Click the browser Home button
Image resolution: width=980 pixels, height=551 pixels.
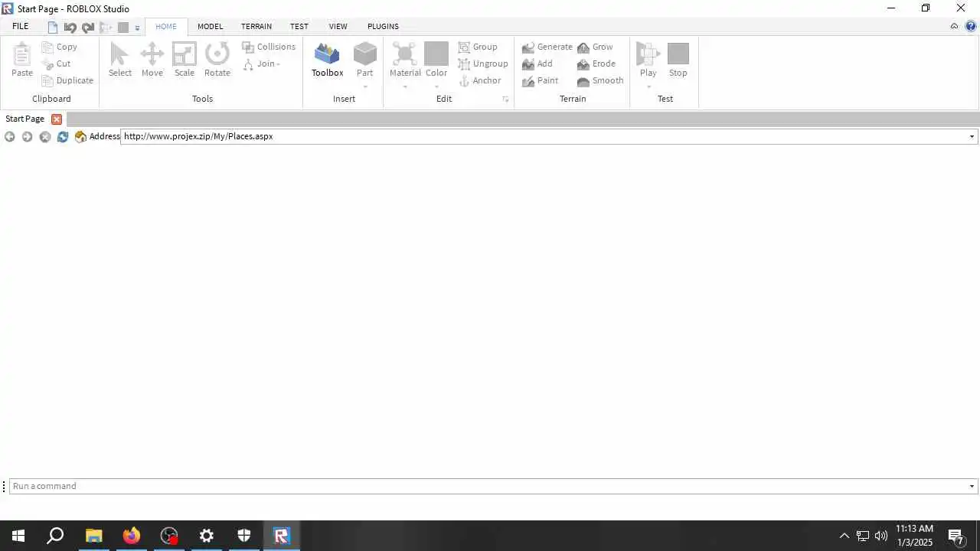[x=80, y=137]
